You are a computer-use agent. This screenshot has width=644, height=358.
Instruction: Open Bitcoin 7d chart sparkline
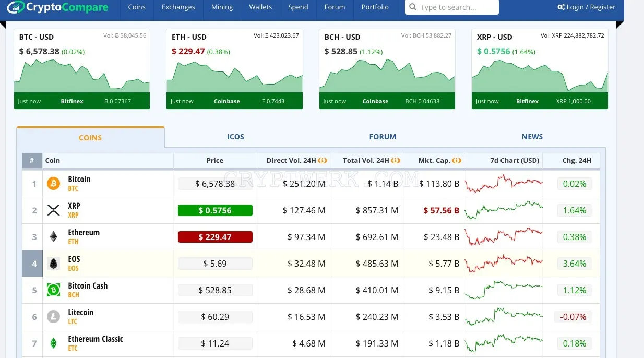(504, 184)
